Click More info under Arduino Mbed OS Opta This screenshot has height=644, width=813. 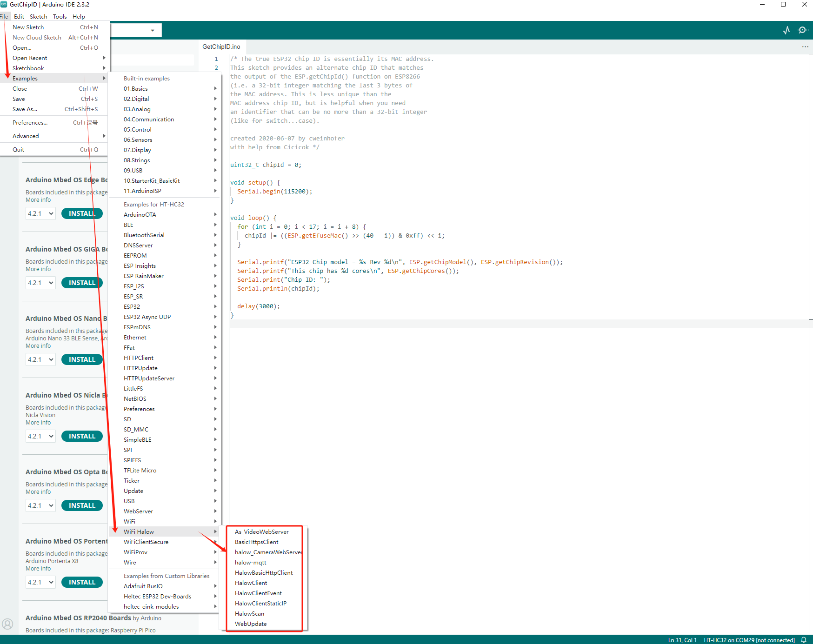38,492
